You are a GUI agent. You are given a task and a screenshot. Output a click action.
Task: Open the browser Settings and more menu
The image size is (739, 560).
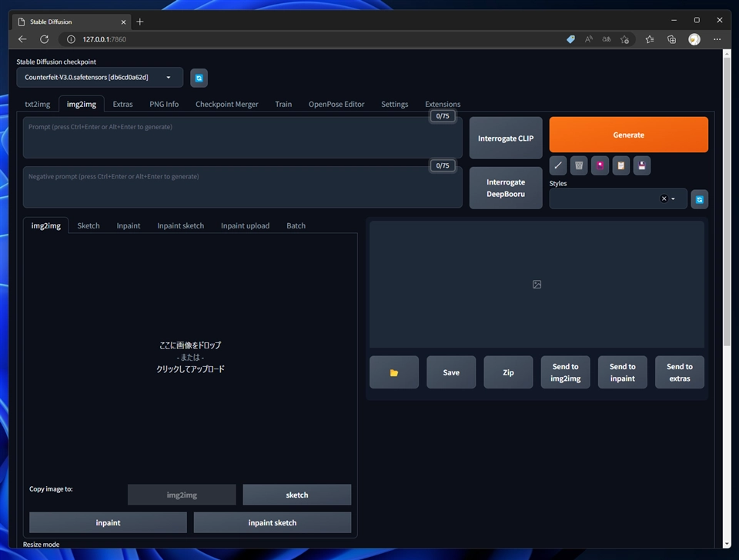tap(717, 39)
